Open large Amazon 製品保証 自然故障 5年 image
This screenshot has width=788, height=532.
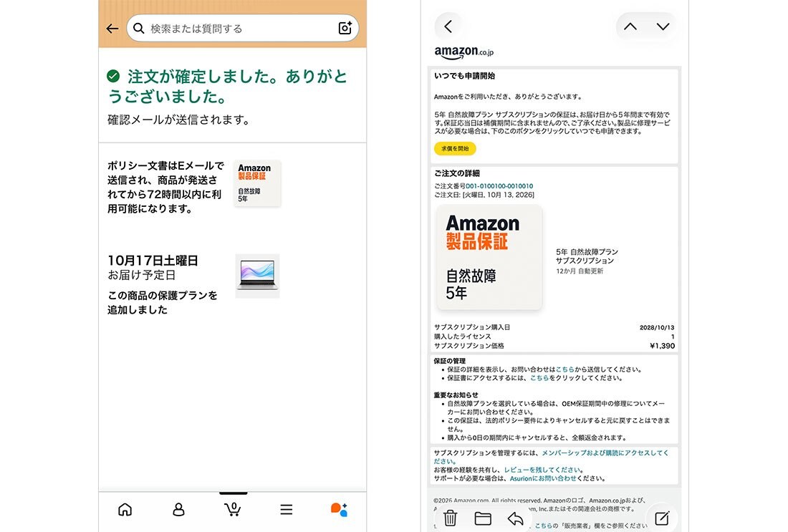pos(489,257)
